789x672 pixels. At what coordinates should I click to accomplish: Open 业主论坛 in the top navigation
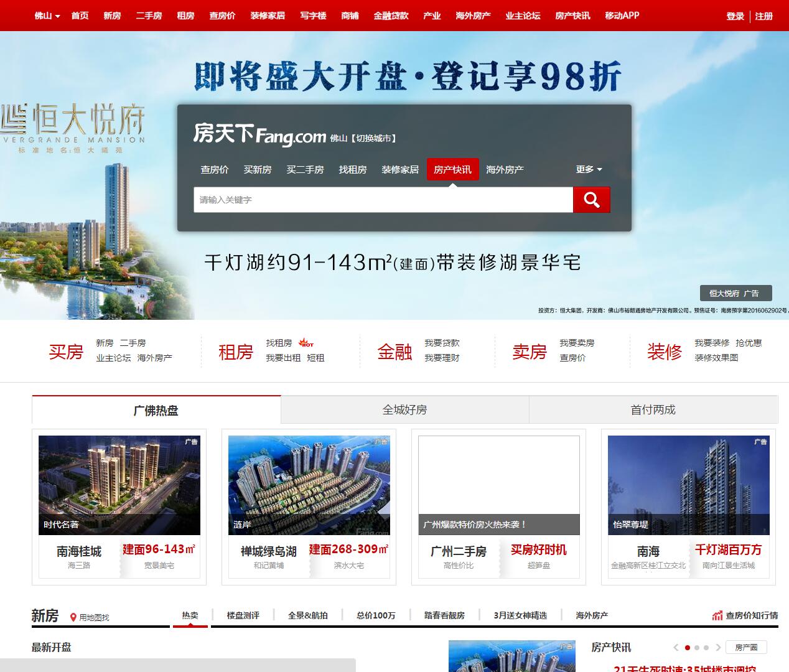[523, 16]
